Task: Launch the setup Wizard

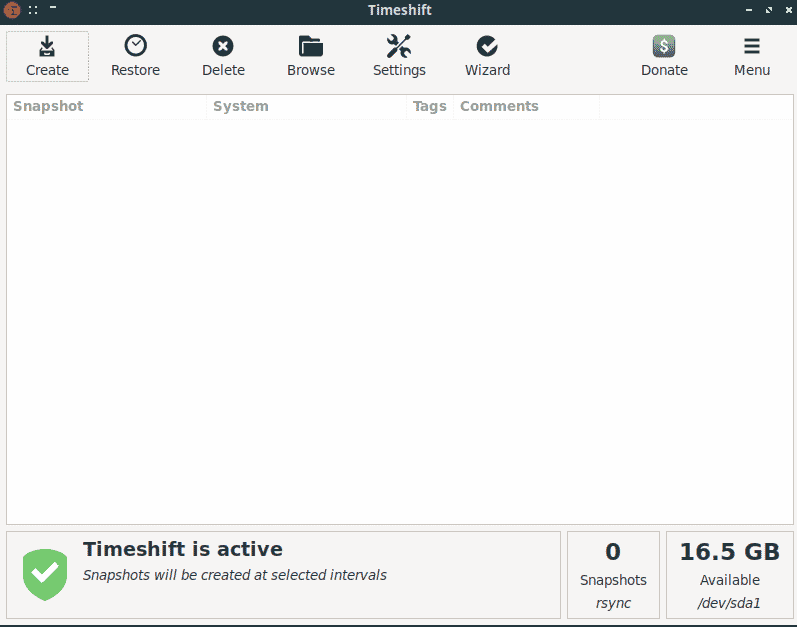Action: click(x=487, y=56)
